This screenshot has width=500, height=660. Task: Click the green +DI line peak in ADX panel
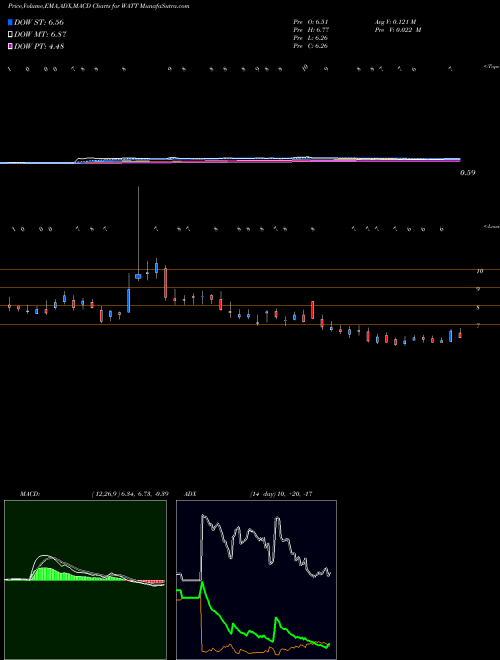coord(203,584)
